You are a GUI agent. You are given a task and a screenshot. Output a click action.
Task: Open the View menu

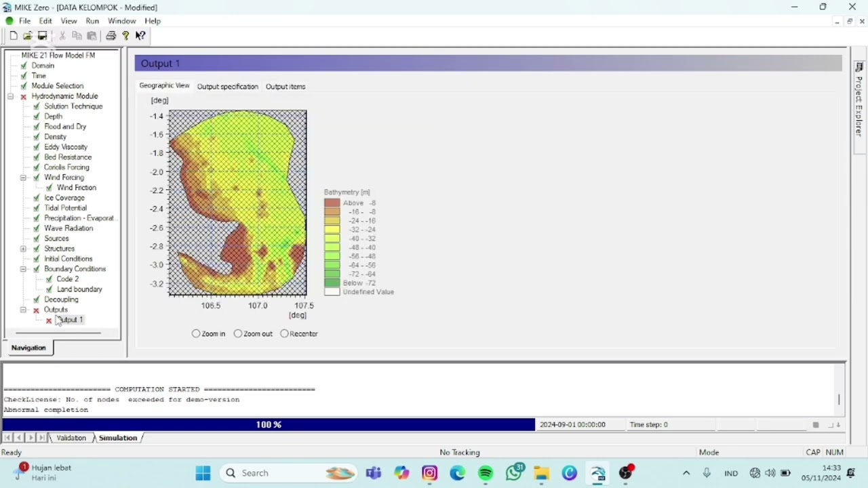68,21
